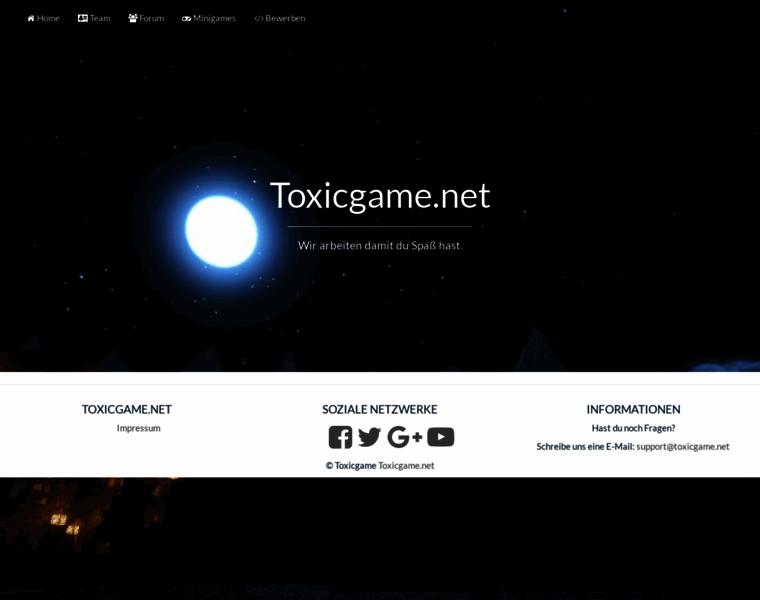Click the Toxicgame.net footer copyright link

tap(406, 465)
